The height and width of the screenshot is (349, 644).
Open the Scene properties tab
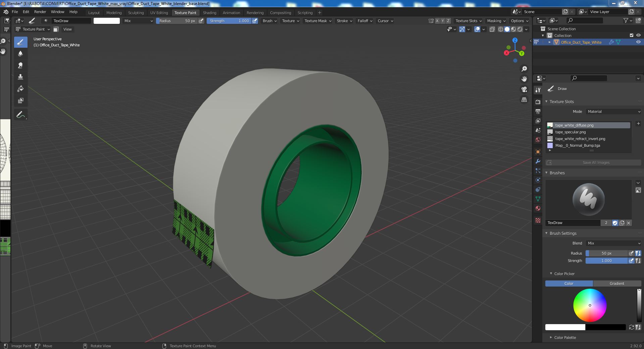point(538,130)
